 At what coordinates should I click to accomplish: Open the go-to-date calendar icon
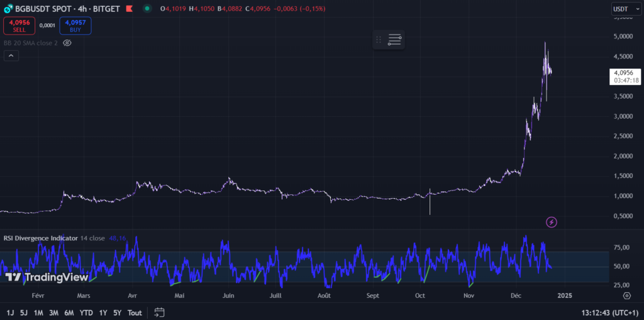coord(159,312)
